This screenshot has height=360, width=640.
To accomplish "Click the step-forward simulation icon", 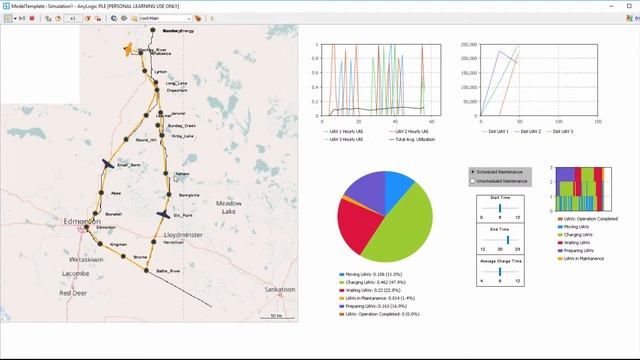I will pos(22,18).
